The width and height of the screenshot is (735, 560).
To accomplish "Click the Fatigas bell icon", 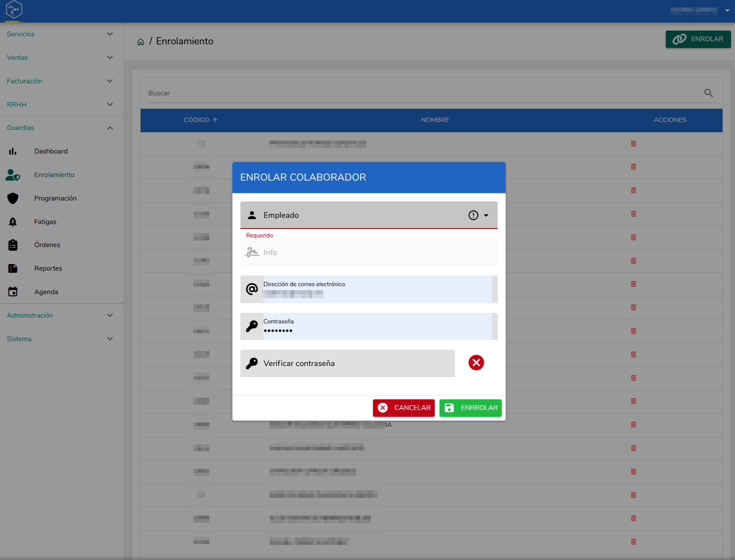I will click(x=13, y=222).
